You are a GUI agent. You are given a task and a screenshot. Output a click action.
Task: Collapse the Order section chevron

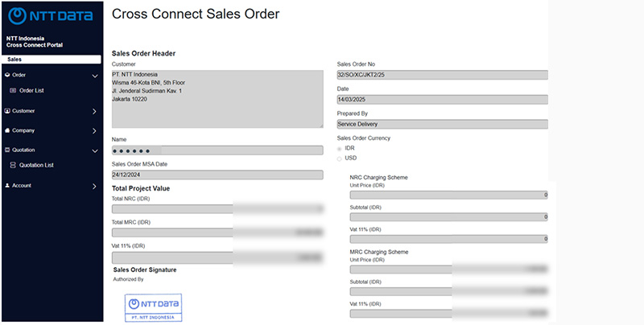94,76
